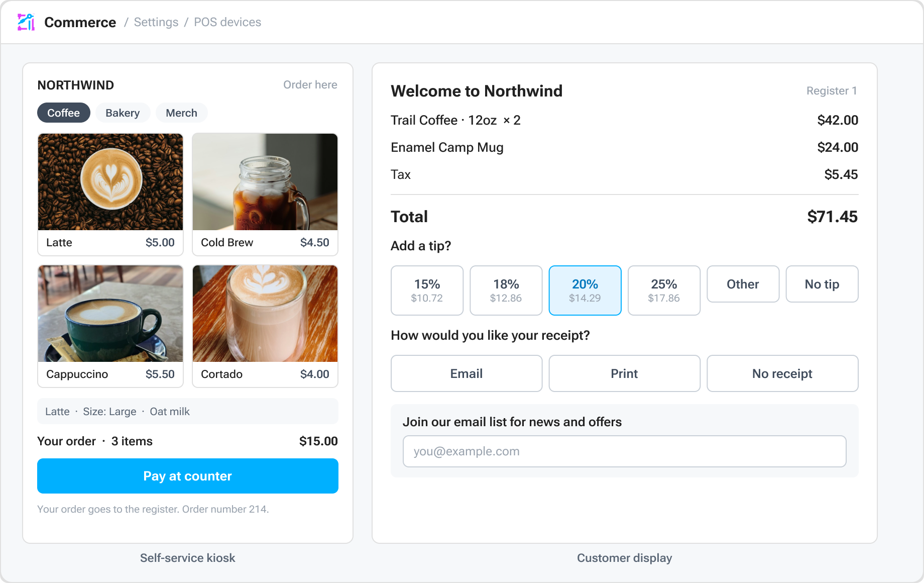Click the Your order 3 items text
Image resolution: width=924 pixels, height=583 pixels.
(x=95, y=441)
